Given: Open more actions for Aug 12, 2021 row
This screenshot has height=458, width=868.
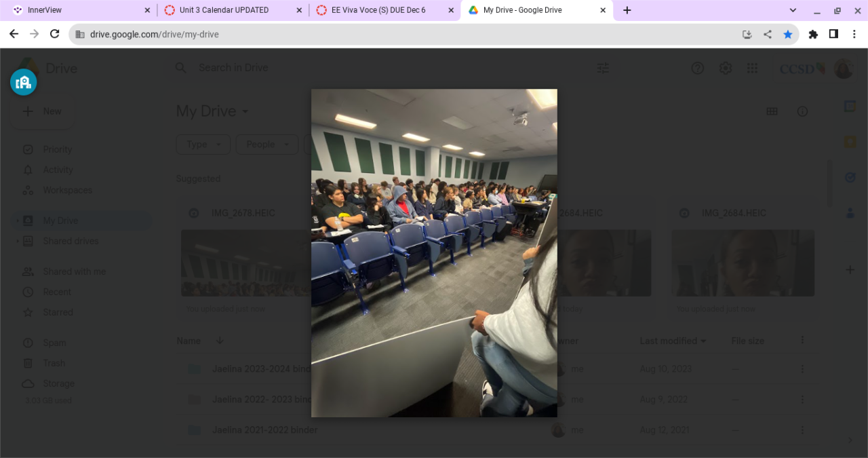Looking at the screenshot, I should coord(802,430).
